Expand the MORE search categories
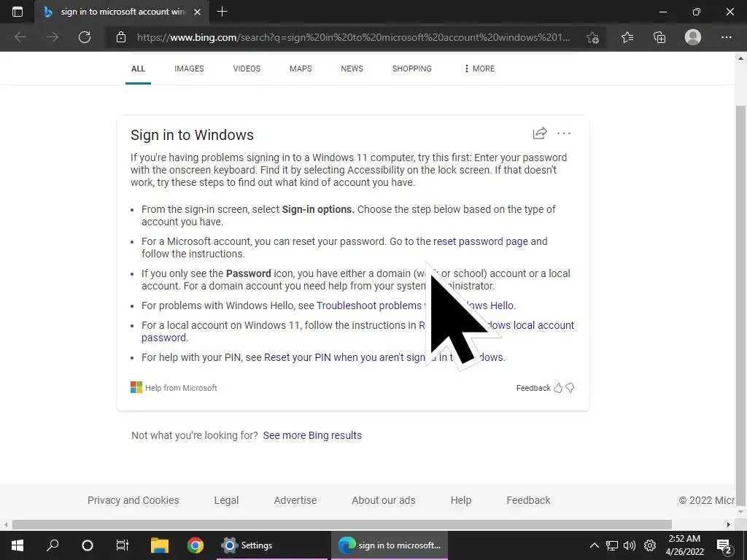The height and width of the screenshot is (560, 747). point(480,69)
